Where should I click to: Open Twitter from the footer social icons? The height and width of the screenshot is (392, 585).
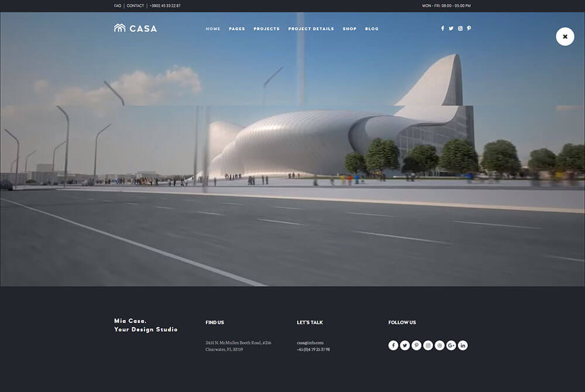coord(405,345)
